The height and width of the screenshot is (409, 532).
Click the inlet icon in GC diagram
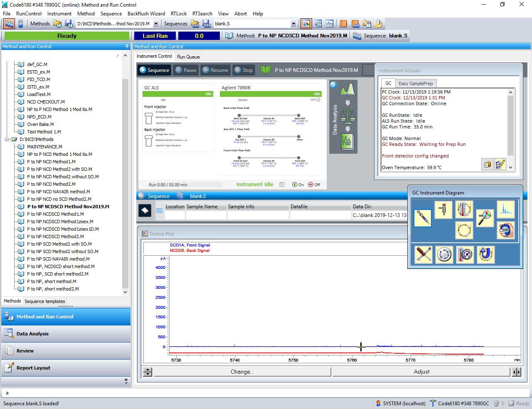point(443,209)
